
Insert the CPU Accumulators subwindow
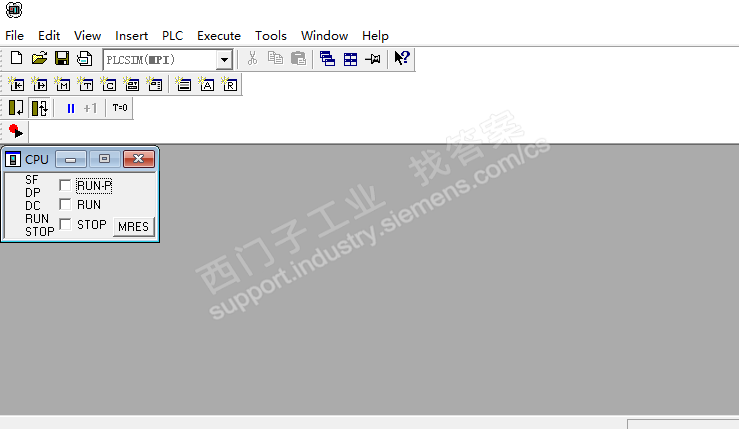point(206,84)
